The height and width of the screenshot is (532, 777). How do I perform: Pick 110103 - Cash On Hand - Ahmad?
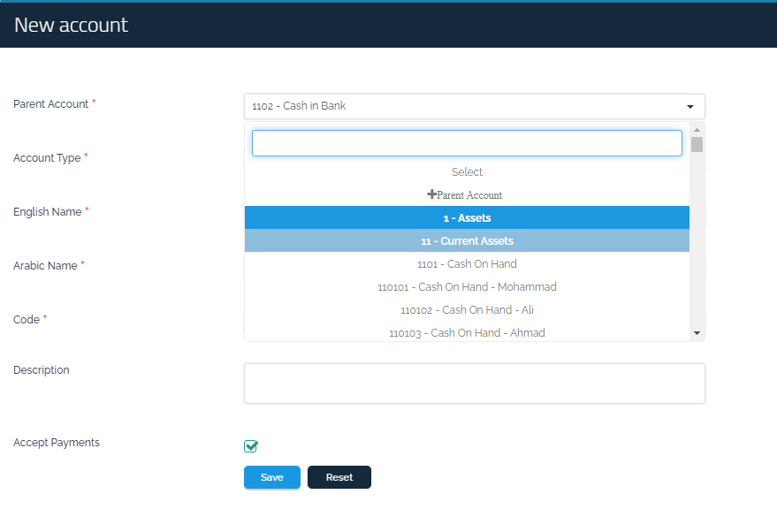click(x=467, y=333)
